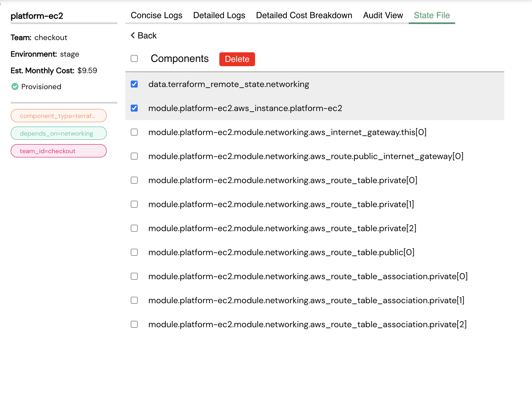Click aws_route_table.private[0] component text
This screenshot has height=403, width=532.
click(283, 180)
